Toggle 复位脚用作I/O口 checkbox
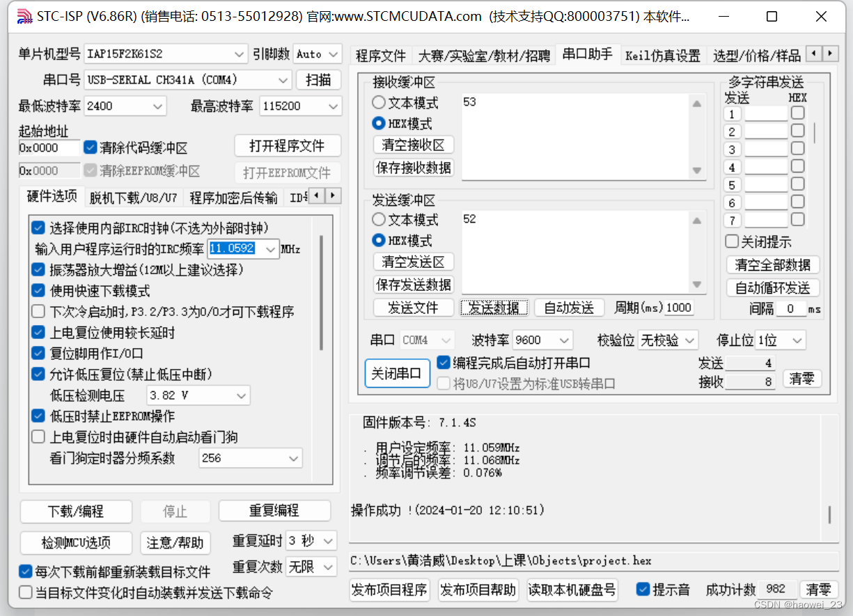The image size is (853, 616). coord(38,353)
